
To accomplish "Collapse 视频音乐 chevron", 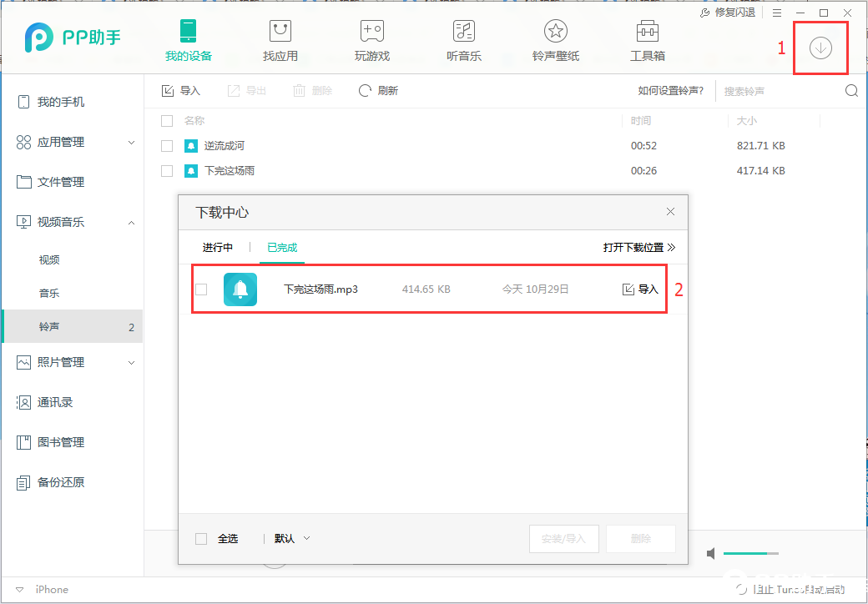I will coord(131,223).
